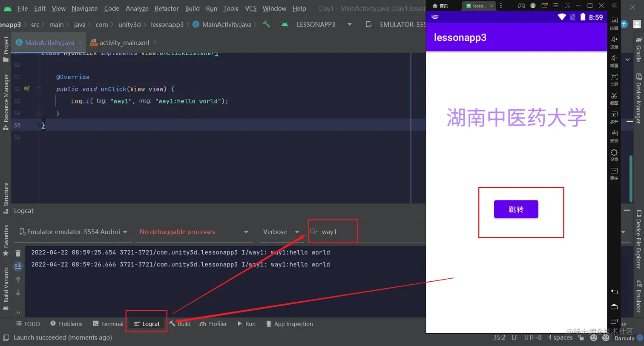Screen dimensions: 644x346
Task: Open the Structure side panel
Action: click(x=6, y=198)
